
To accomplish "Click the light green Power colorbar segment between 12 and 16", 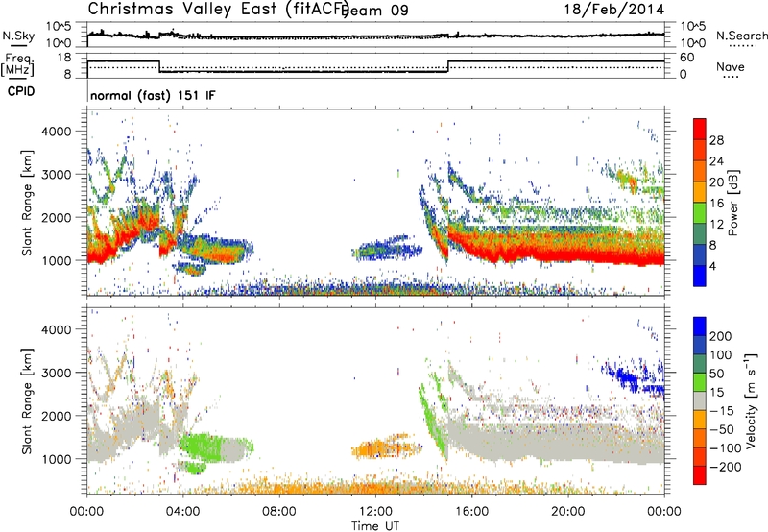I will pyautogui.click(x=700, y=213).
